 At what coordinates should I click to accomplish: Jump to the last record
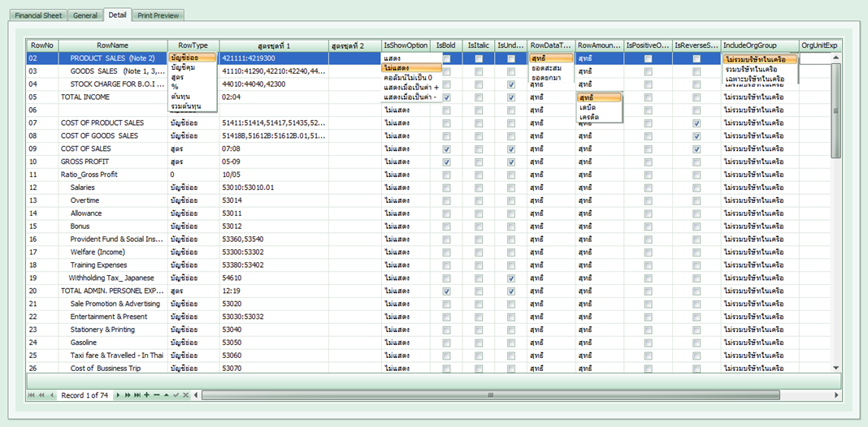(x=137, y=395)
